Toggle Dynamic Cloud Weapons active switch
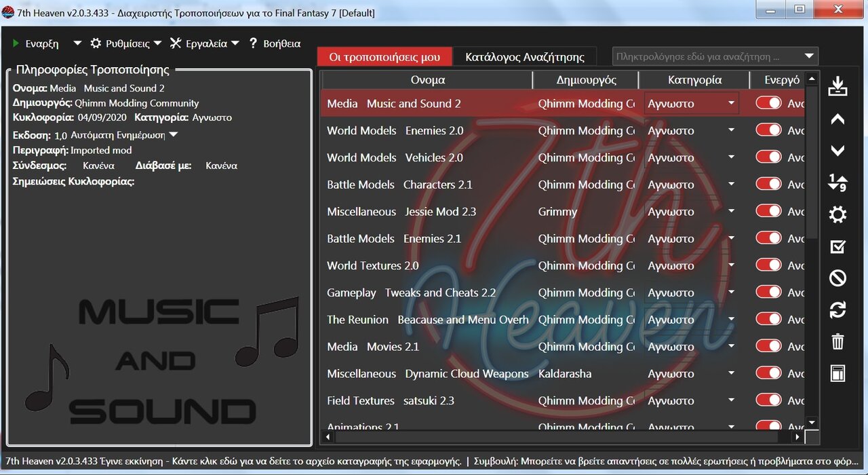868x475 pixels. pos(768,373)
